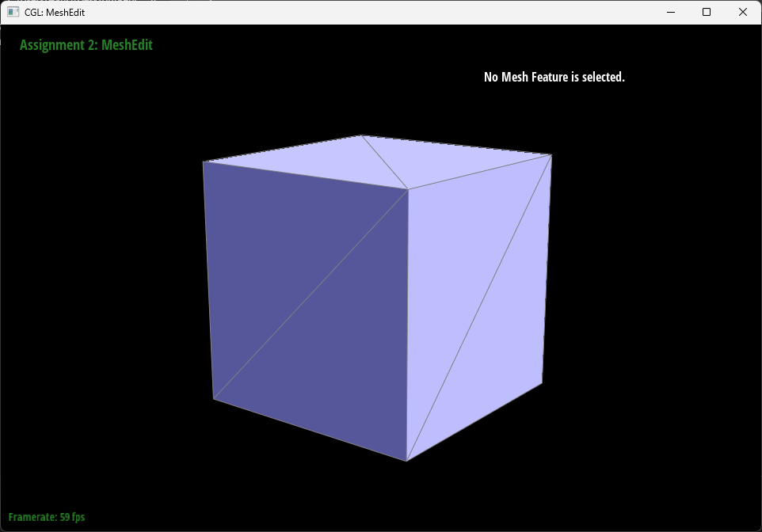The height and width of the screenshot is (532, 762).
Task: Click the CGL MeshEdit app icon in title bar
Action: [x=13, y=12]
